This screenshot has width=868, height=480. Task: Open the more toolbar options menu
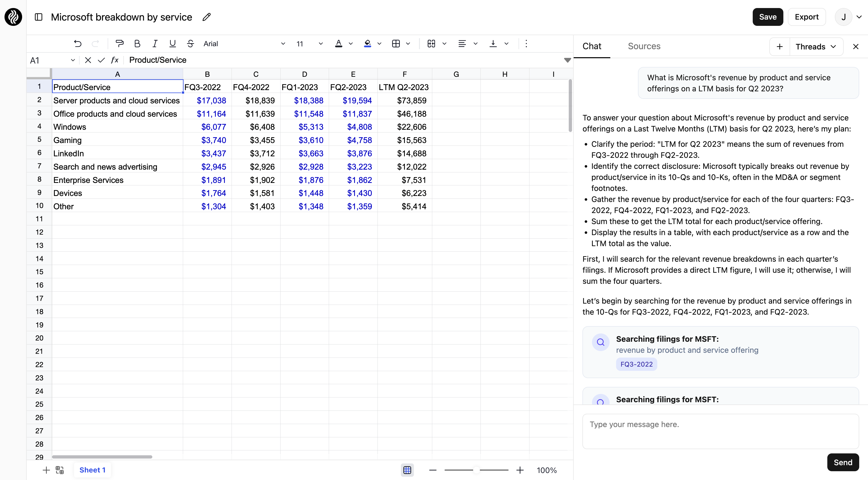pyautogui.click(x=526, y=43)
